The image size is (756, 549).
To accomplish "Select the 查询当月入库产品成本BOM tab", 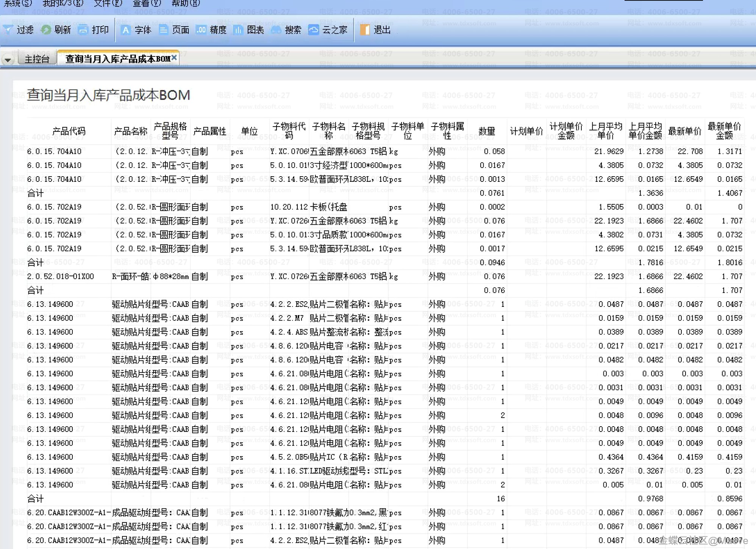I will (x=117, y=59).
